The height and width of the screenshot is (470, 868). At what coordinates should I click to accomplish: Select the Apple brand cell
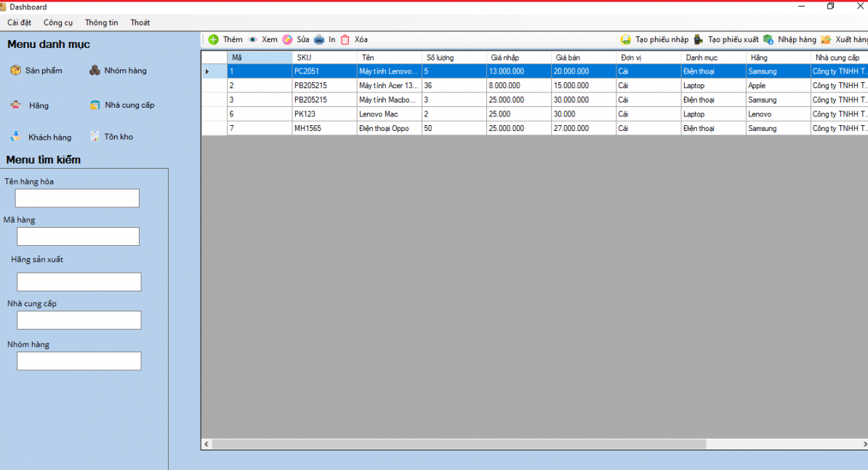(778, 85)
